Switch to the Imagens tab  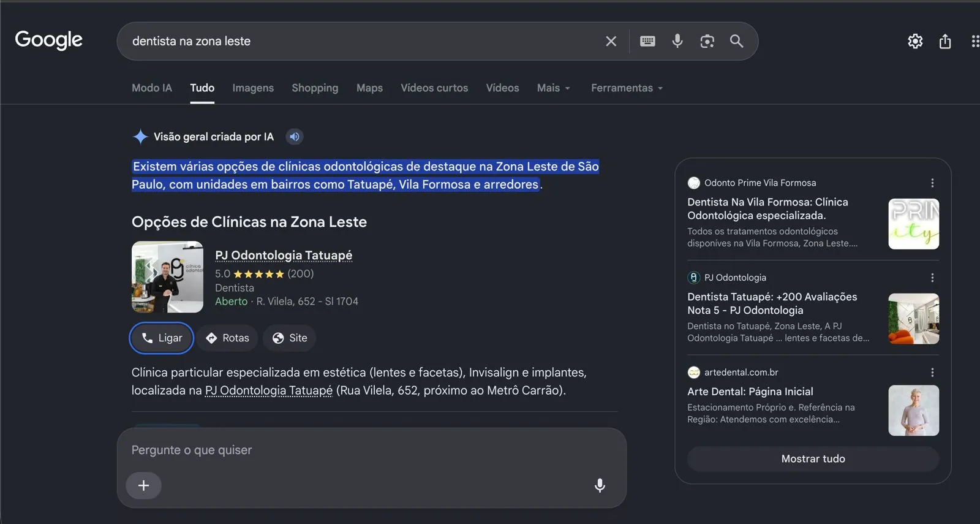pos(253,88)
